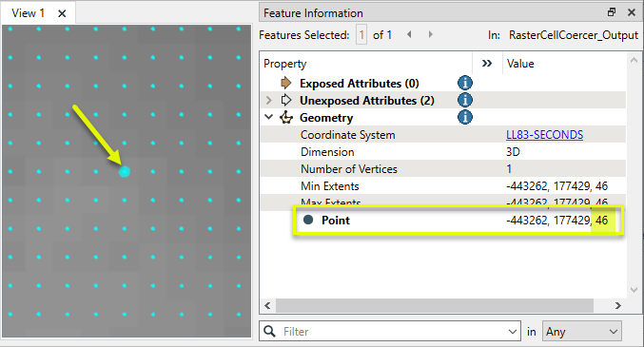
Task: Select the highlighted point in View 1
Action: (x=125, y=172)
